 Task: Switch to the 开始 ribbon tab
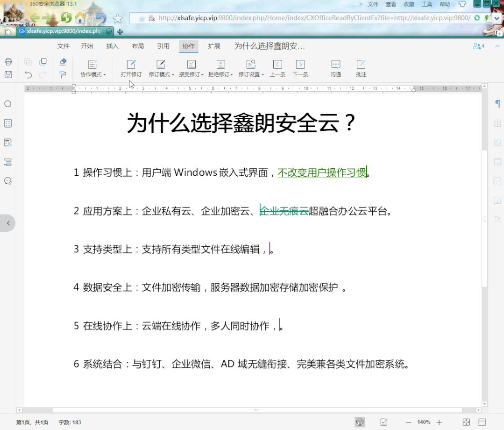pyautogui.click(x=88, y=46)
